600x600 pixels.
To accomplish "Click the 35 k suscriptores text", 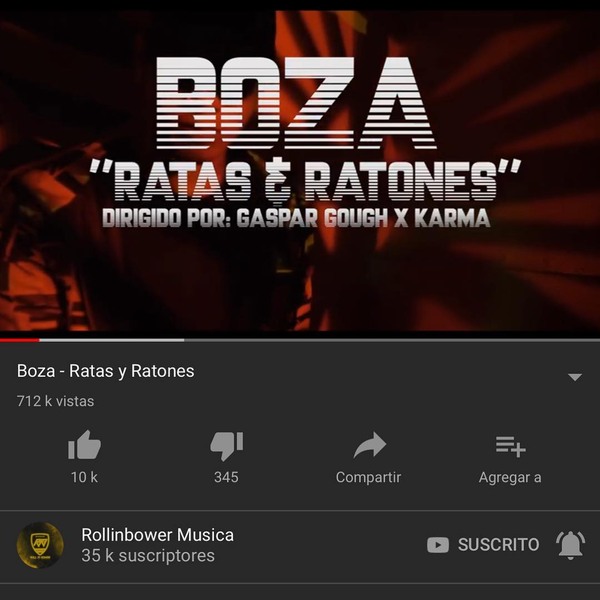I will (x=148, y=556).
